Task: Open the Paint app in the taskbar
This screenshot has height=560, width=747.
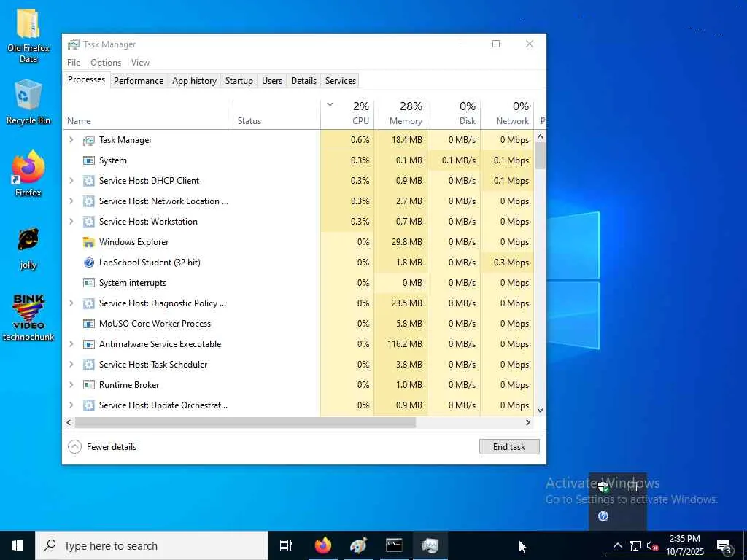Action: click(358, 545)
